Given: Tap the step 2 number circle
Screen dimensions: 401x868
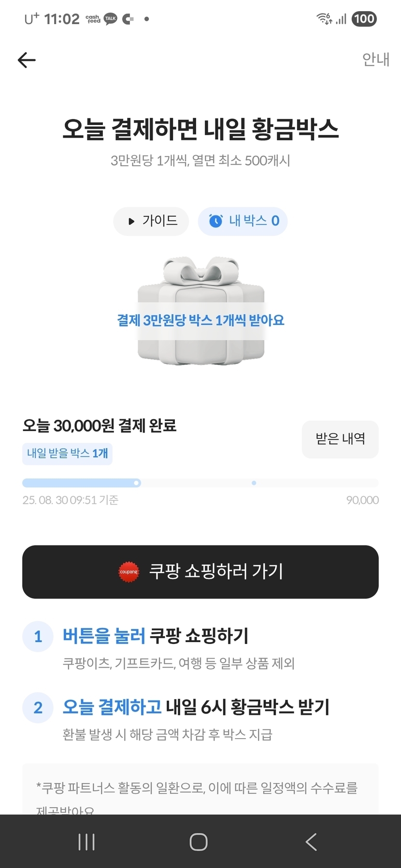Looking at the screenshot, I should tap(38, 708).
